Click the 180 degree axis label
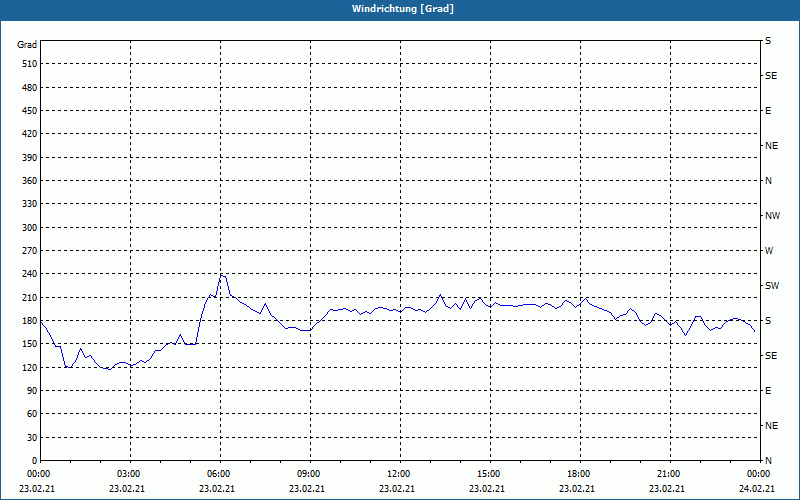Image resolution: width=800 pixels, height=500 pixels. [30, 321]
